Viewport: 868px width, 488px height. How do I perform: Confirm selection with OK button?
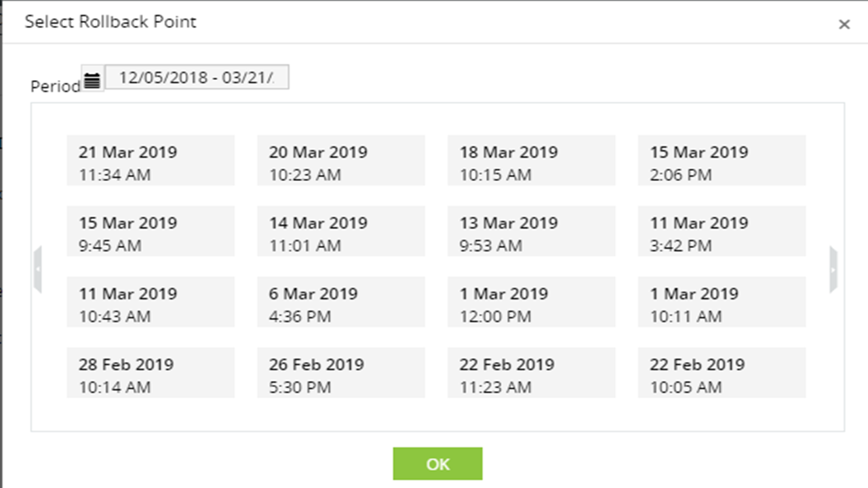(437, 464)
